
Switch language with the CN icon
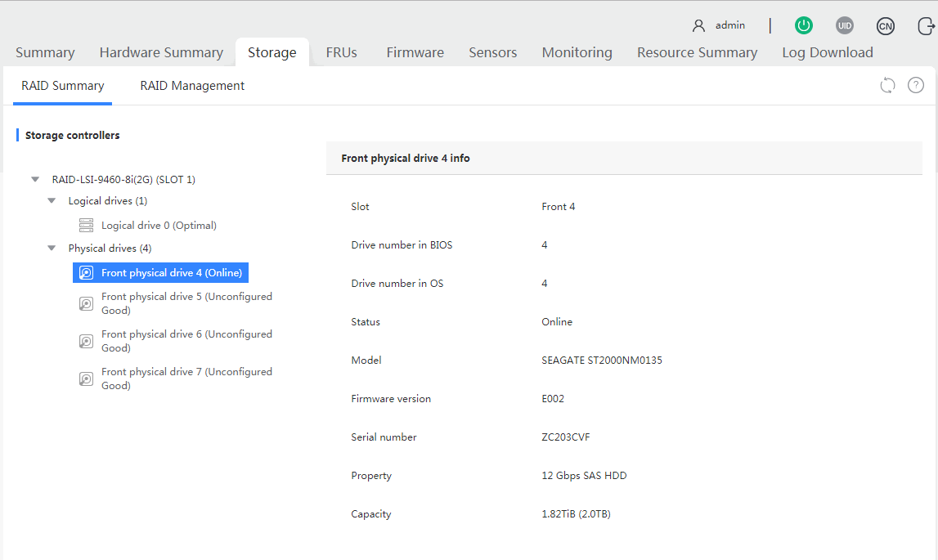point(886,25)
